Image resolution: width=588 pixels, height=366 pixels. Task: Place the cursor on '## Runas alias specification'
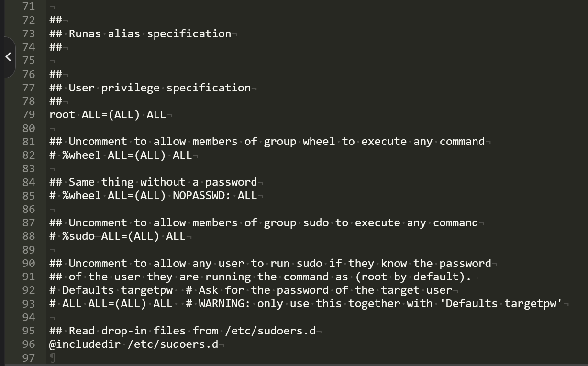point(140,33)
